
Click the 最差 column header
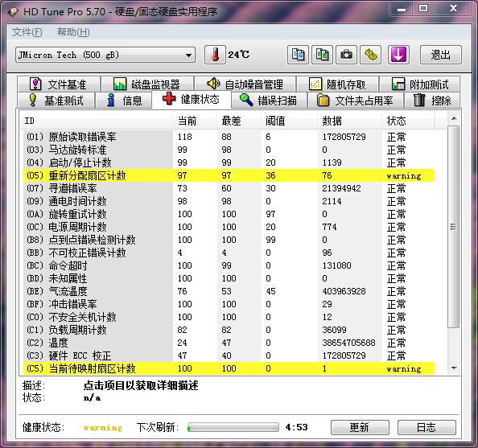[x=239, y=121]
